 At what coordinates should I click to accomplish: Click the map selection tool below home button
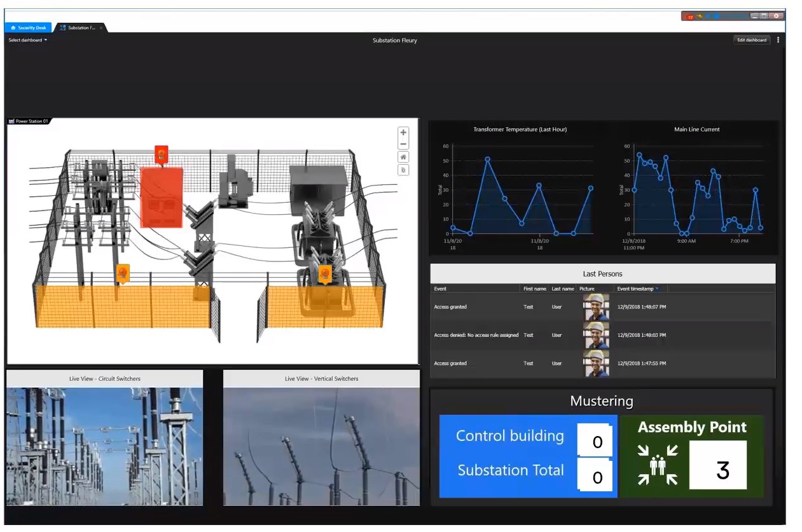point(403,170)
